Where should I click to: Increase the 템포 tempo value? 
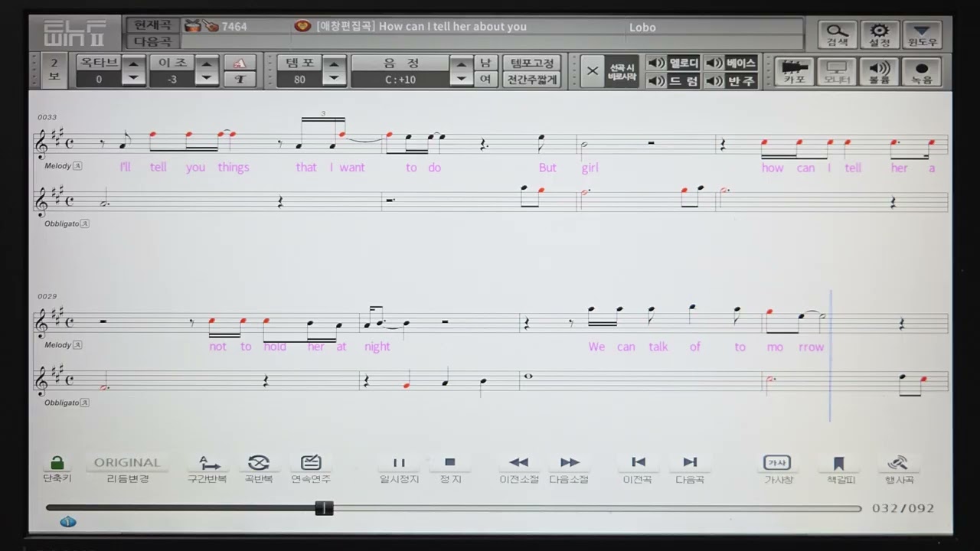coord(334,63)
